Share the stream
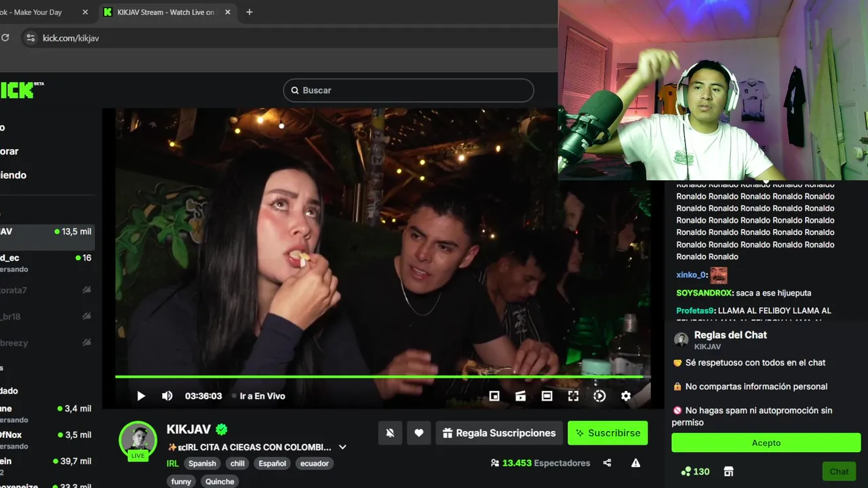 pos(607,463)
